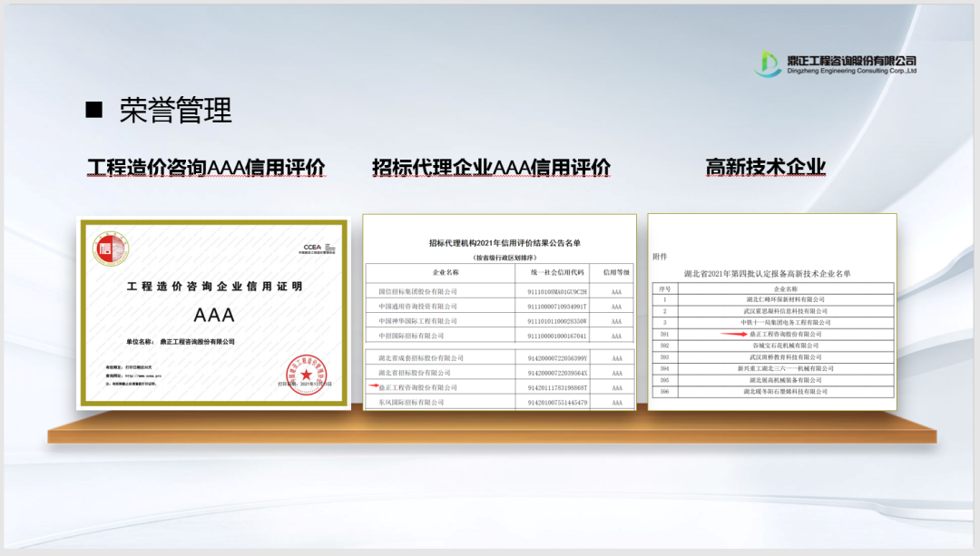Click the 招标代理企业AAA信用评价 heading
Viewport: 980px width, 556px height.
(491, 168)
